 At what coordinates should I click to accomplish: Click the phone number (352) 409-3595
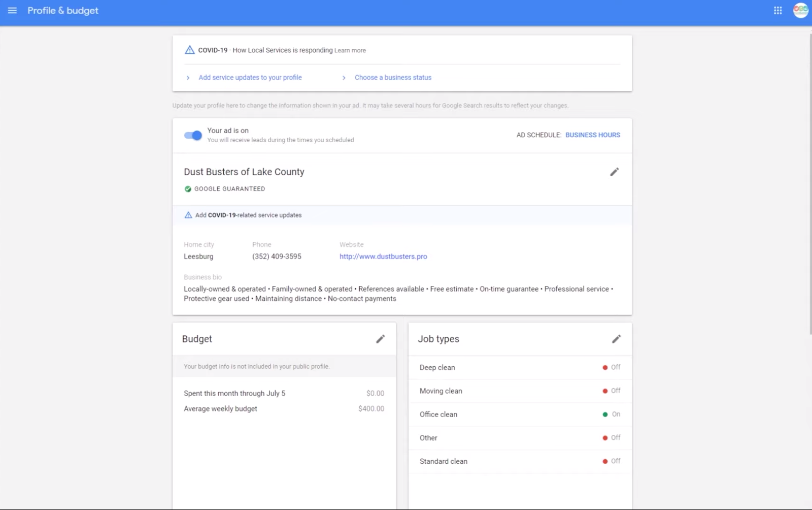pyautogui.click(x=277, y=257)
